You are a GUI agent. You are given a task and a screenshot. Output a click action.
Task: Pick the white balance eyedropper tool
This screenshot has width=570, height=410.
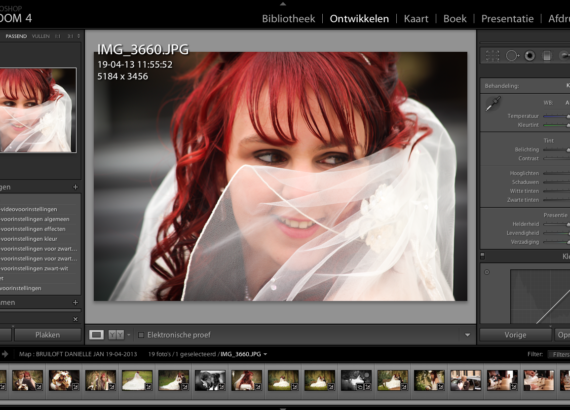493,104
